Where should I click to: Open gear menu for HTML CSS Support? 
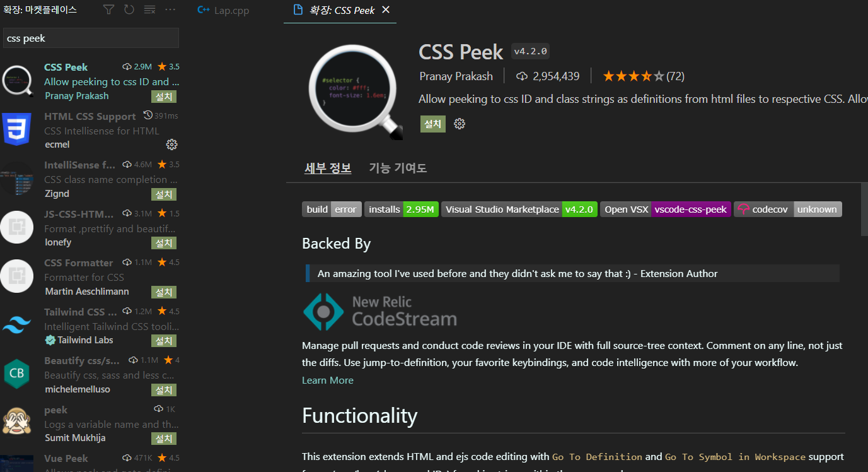click(x=171, y=145)
